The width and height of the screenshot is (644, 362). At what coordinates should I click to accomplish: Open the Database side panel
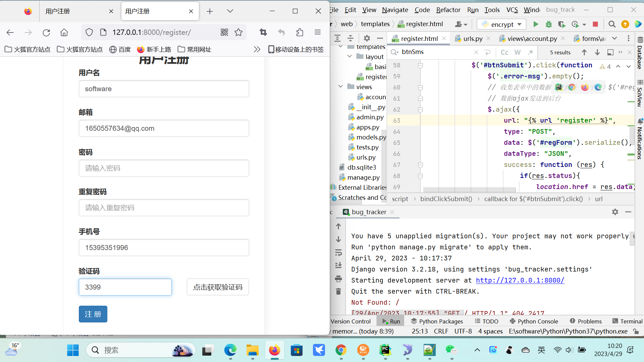pyautogui.click(x=640, y=54)
